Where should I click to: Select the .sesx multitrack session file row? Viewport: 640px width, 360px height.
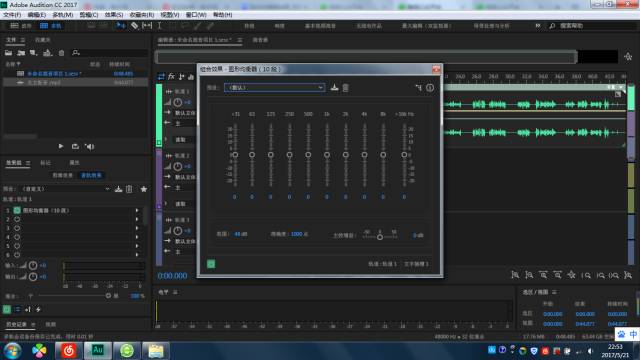pyautogui.click(x=76, y=74)
